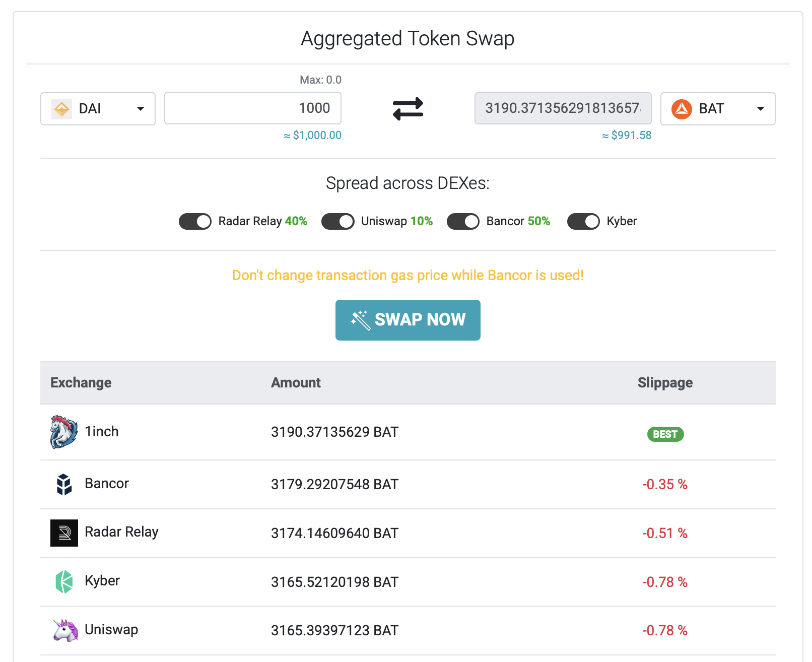
Task: Click the -0.51 % slippage value
Action: pos(665,534)
